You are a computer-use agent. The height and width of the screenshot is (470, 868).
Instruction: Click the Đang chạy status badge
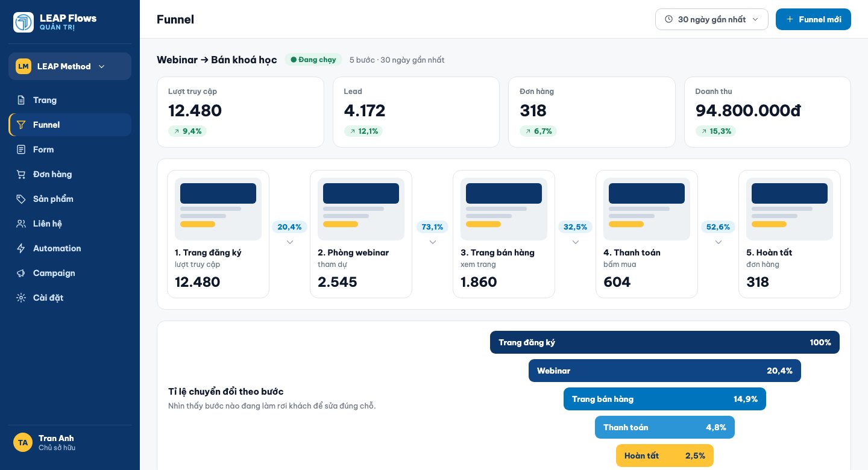pos(313,60)
